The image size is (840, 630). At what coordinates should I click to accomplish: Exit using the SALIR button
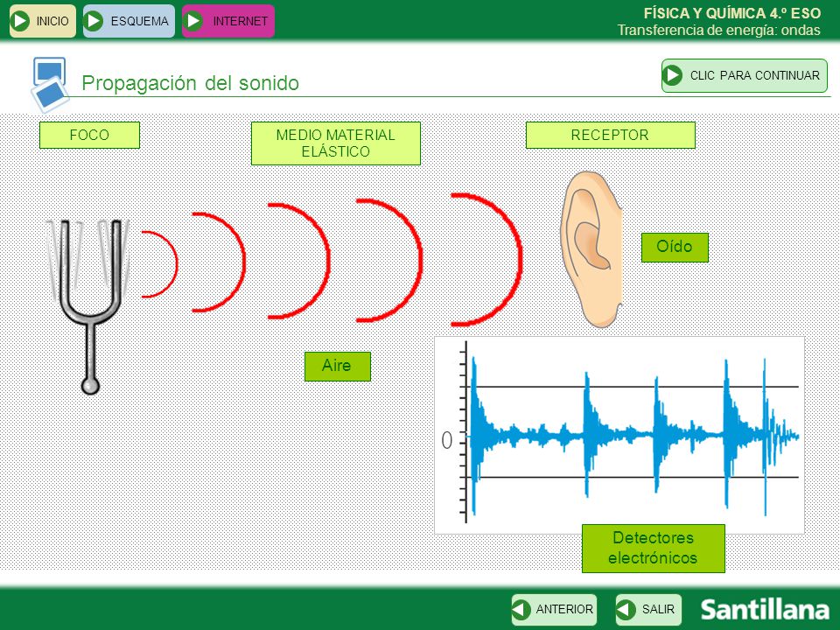(648, 610)
